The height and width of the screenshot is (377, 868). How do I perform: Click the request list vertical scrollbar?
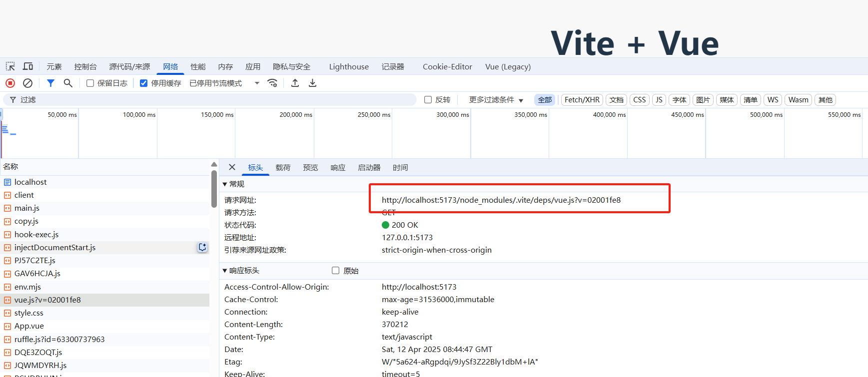coord(214,189)
